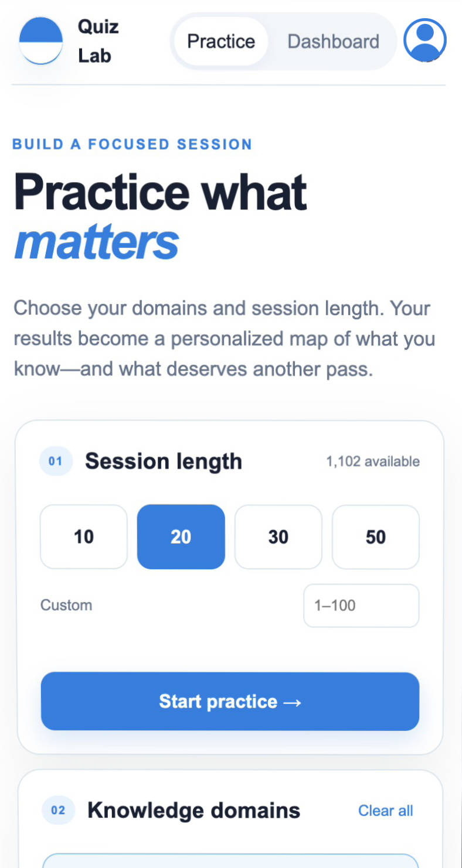Click the Knowledge domains heading

pyautogui.click(x=194, y=811)
